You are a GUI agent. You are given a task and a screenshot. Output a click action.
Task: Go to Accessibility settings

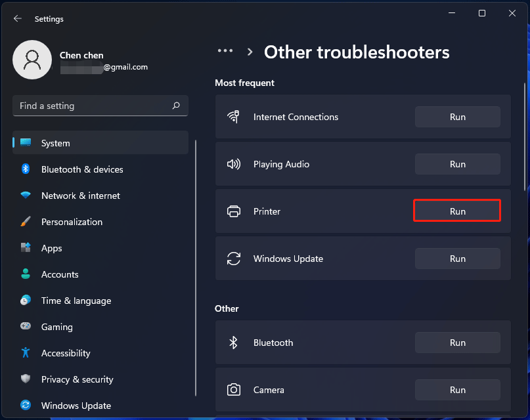click(100, 353)
